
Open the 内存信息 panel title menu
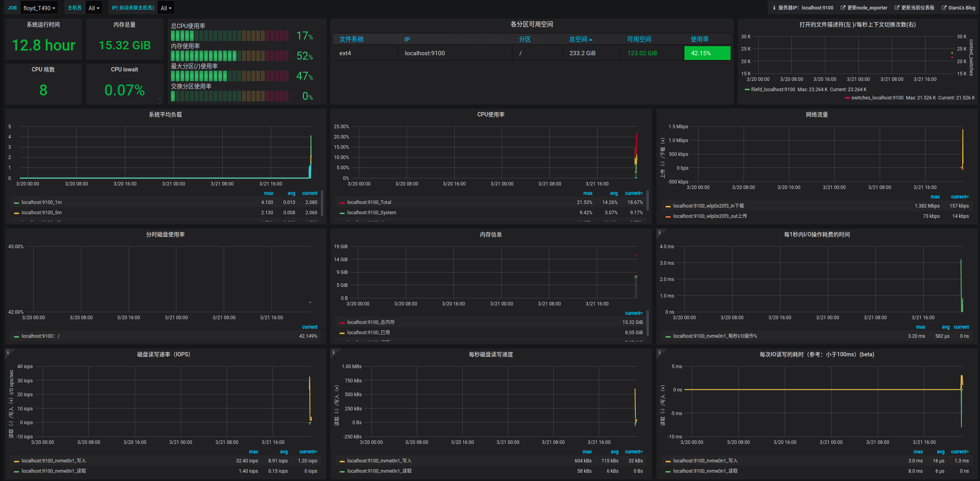click(x=491, y=235)
